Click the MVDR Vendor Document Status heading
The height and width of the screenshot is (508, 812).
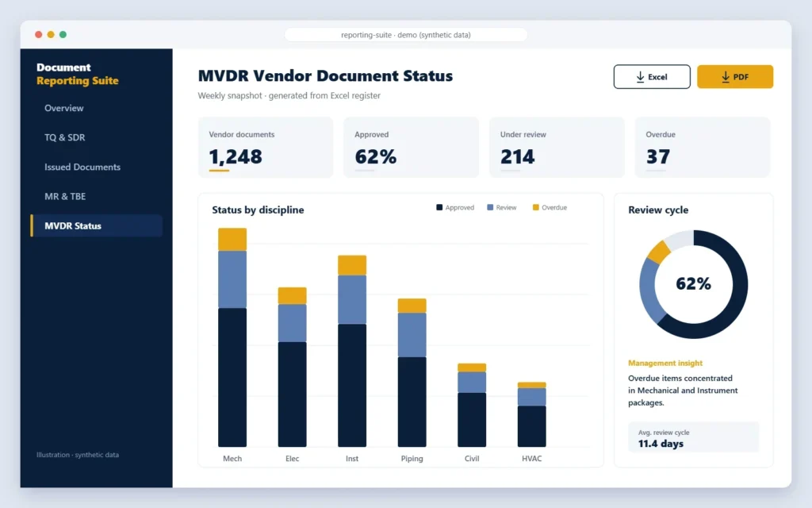tap(325, 75)
